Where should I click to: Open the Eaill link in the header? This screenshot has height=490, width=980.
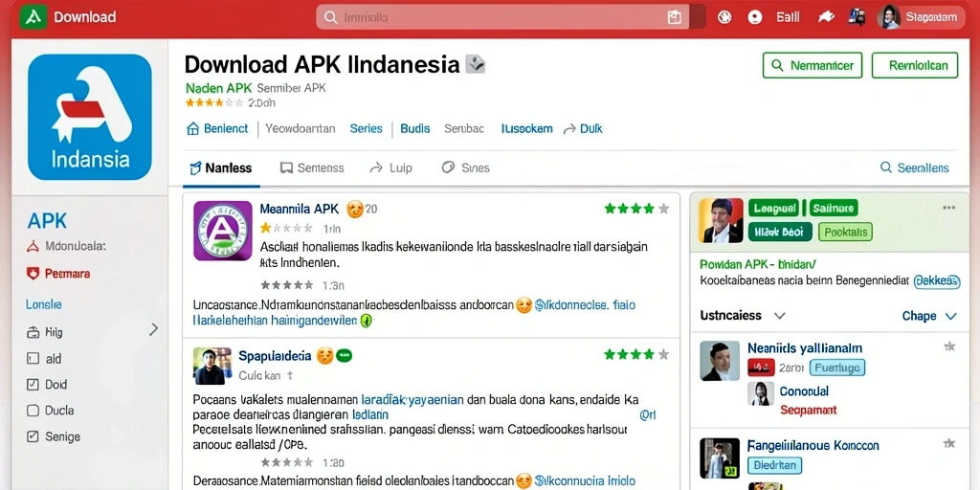788,17
